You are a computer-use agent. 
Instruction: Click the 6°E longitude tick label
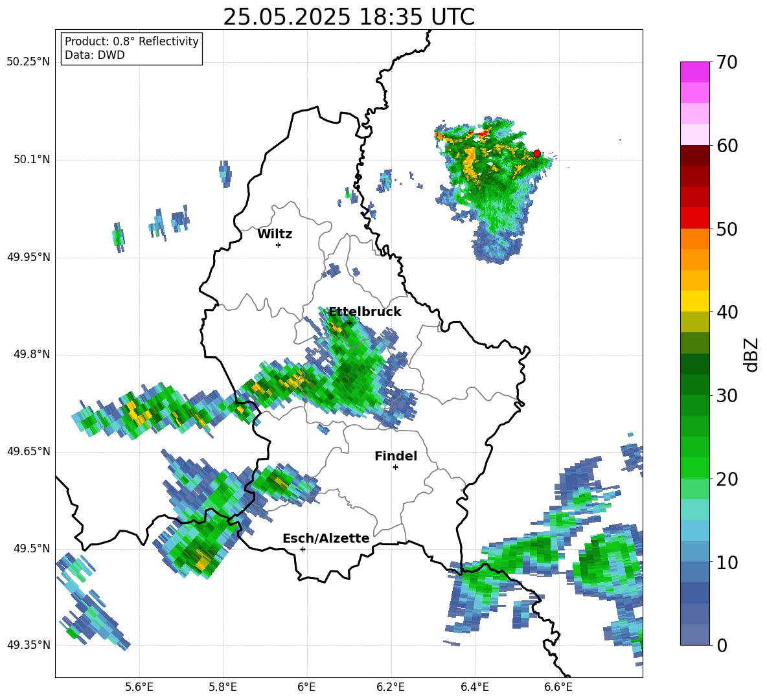[x=306, y=687]
